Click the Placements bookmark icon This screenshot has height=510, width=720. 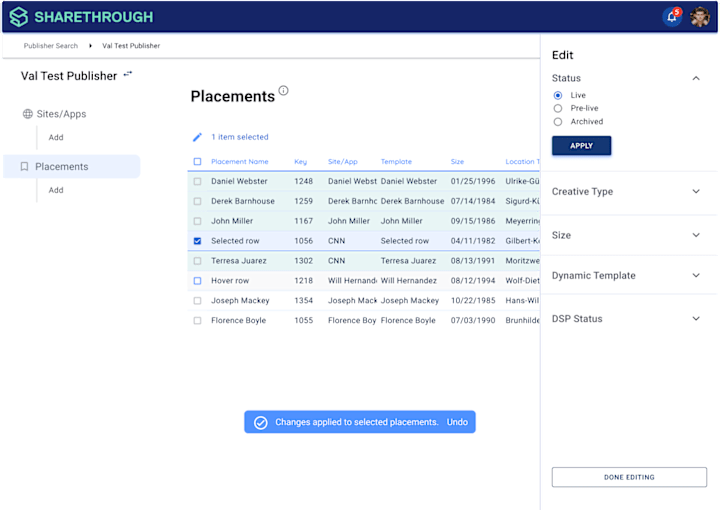(24, 167)
